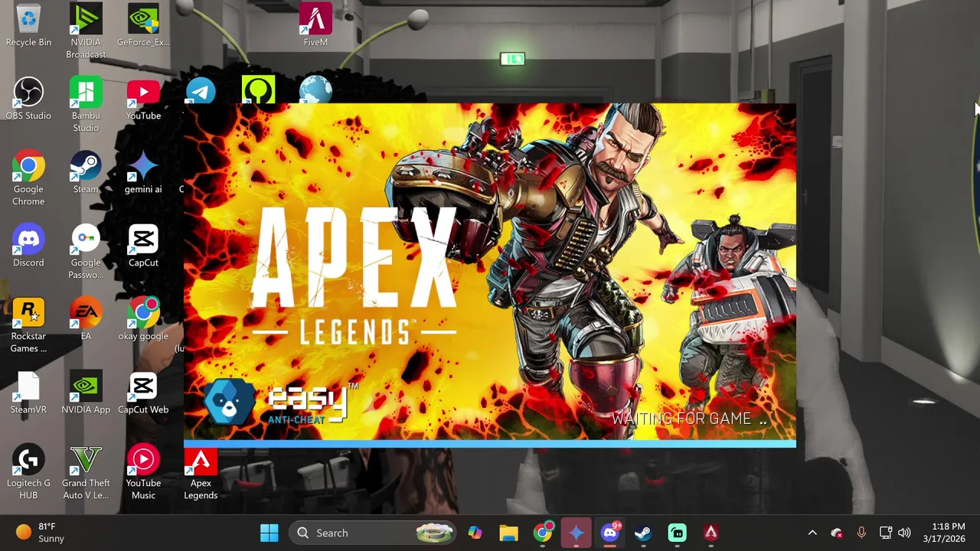
Task: Select the CapCut desktop shortcut
Action: point(143,246)
